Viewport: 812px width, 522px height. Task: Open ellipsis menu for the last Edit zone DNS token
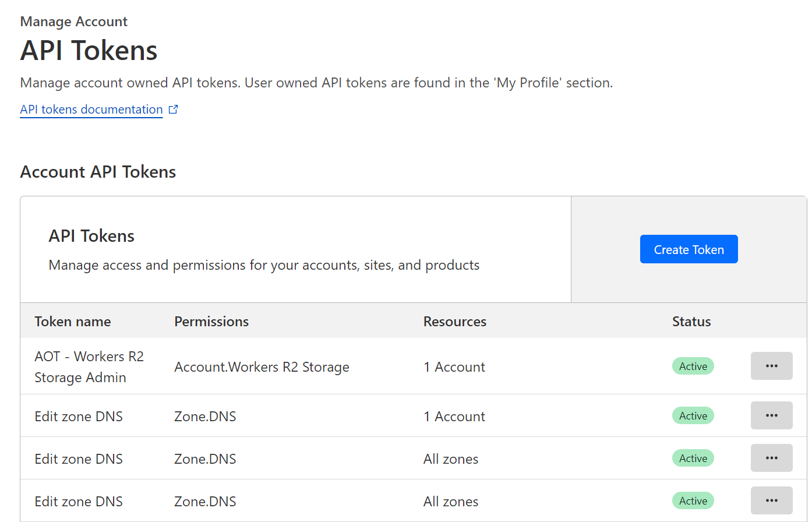[771, 500]
